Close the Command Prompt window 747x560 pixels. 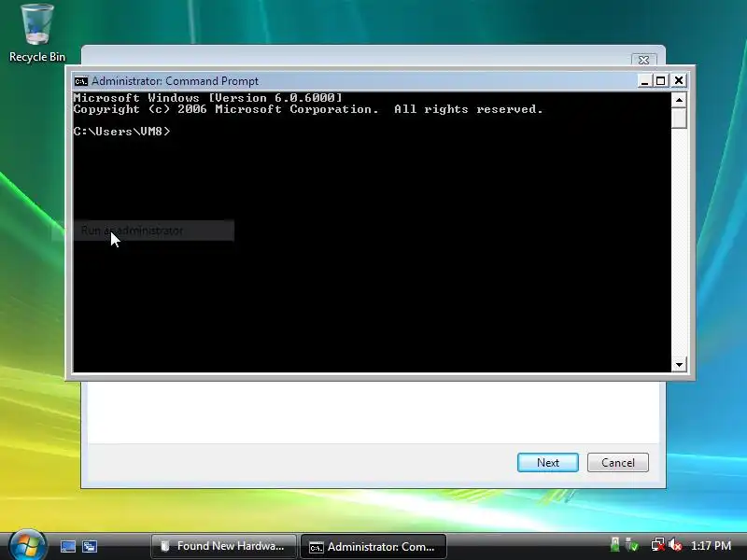[x=679, y=81]
